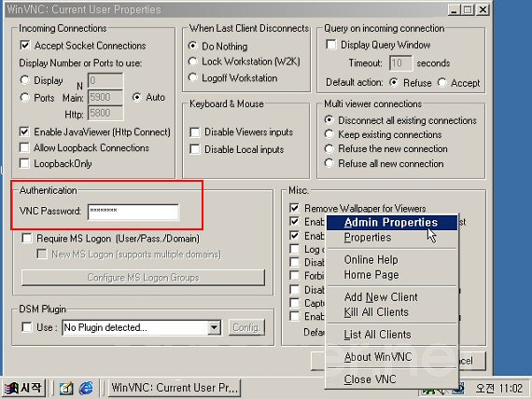This screenshot has height=399, width=532.
Task: Toggle Enable JavaViewer (Http Connect) checkbox
Action: pyautogui.click(x=24, y=131)
